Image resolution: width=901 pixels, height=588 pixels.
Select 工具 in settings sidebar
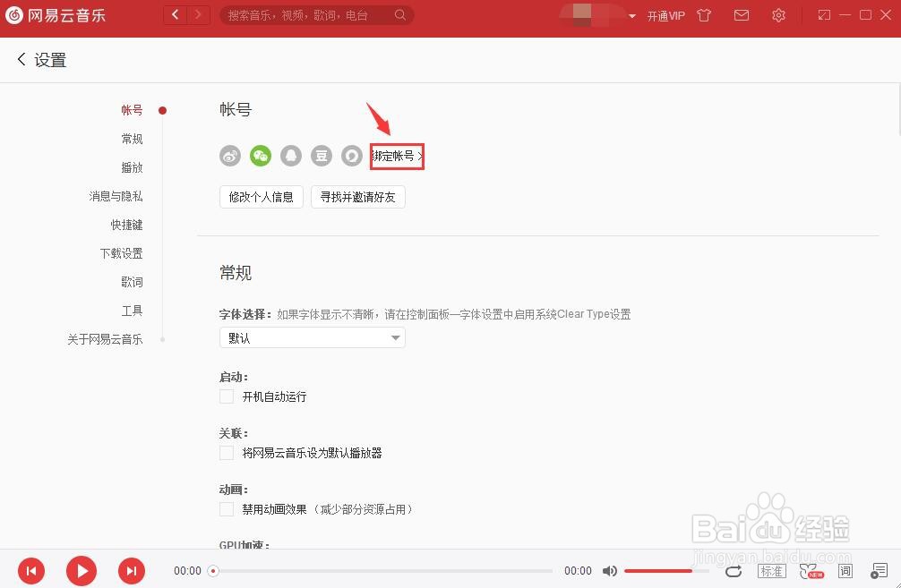click(x=132, y=311)
